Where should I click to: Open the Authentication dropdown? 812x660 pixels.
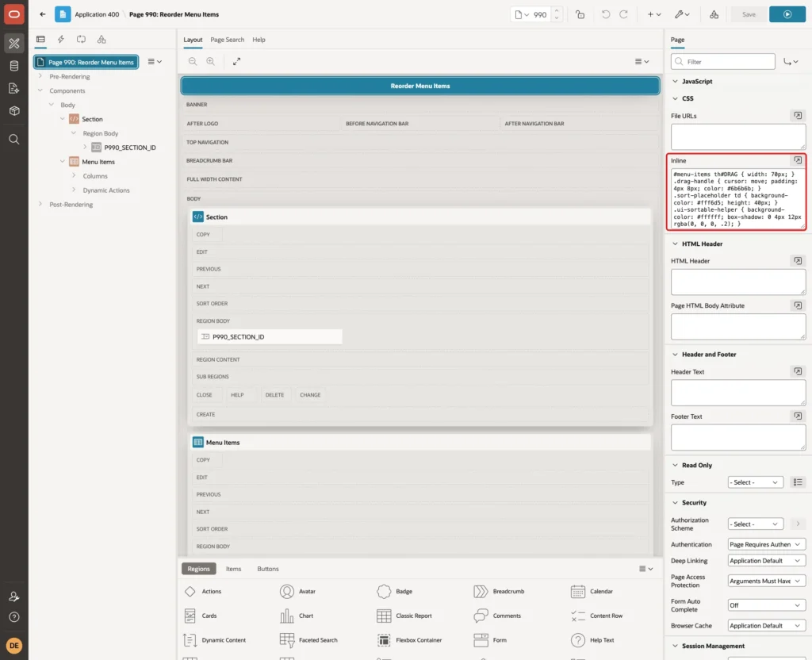pos(767,544)
